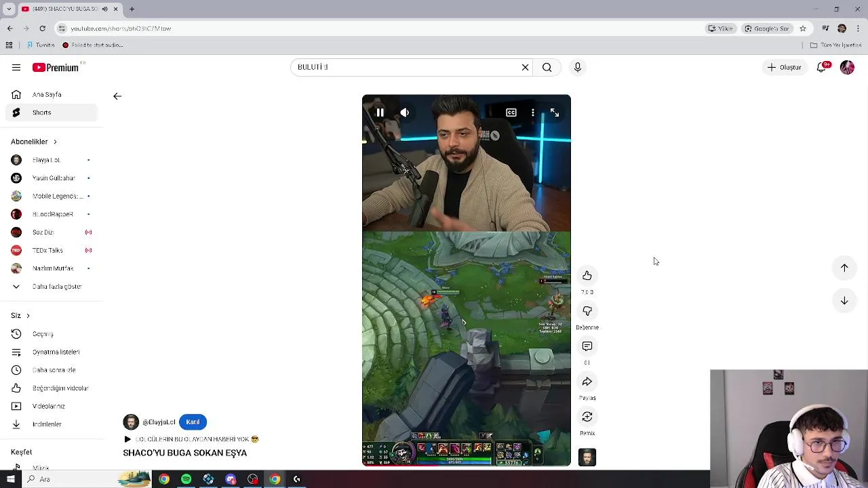868x488 pixels.
Task: Remix this Short
Action: coord(587,417)
